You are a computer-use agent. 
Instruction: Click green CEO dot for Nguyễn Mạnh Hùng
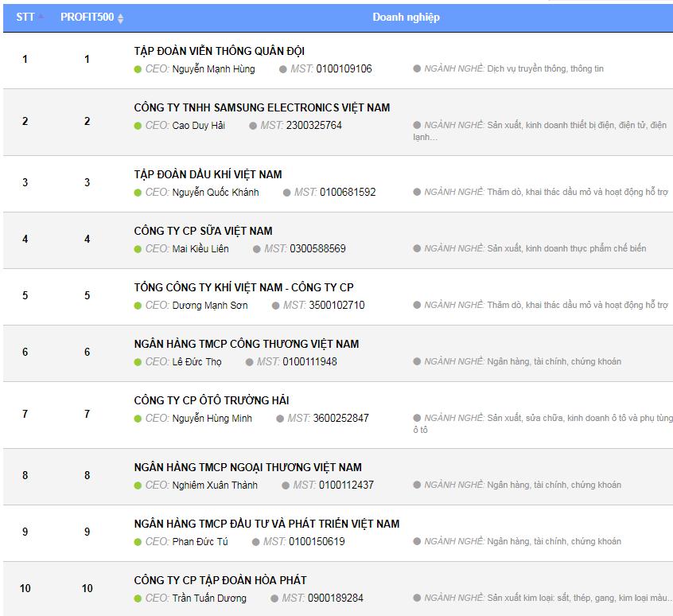(138, 69)
